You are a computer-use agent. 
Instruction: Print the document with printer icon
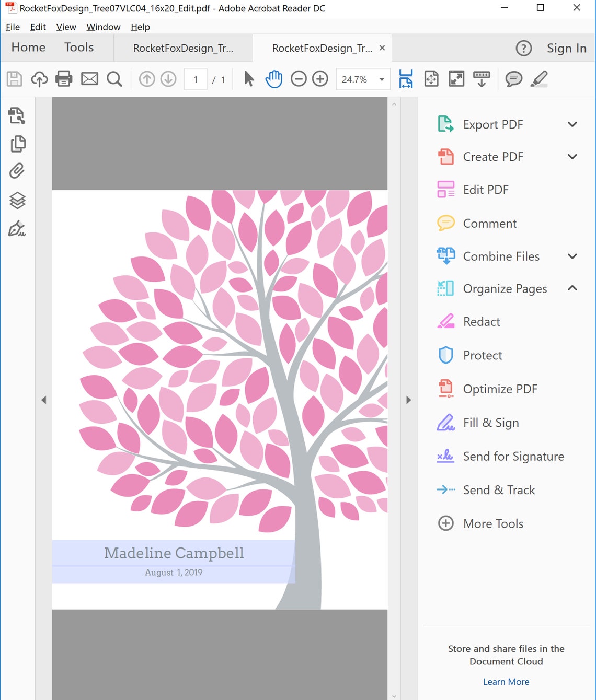click(64, 79)
